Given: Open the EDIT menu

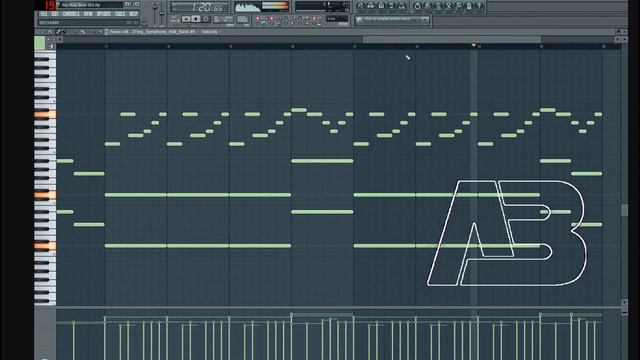Looking at the screenshot, I should (55, 14).
